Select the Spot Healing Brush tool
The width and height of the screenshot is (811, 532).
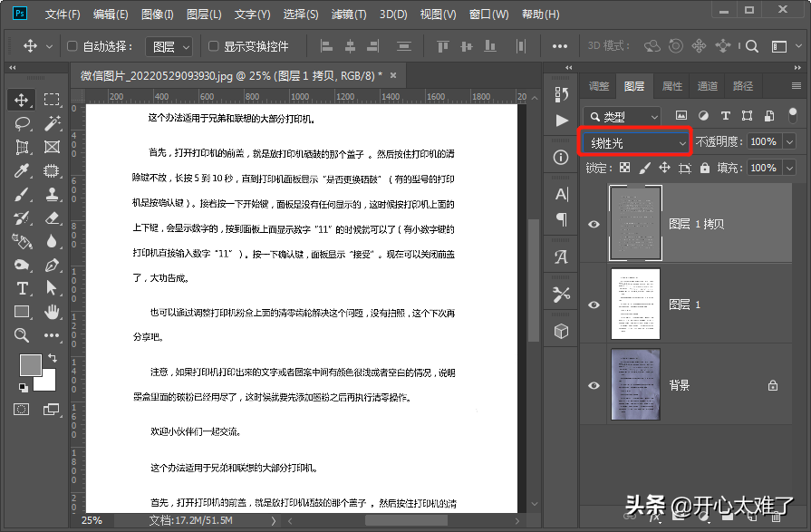click(52, 171)
